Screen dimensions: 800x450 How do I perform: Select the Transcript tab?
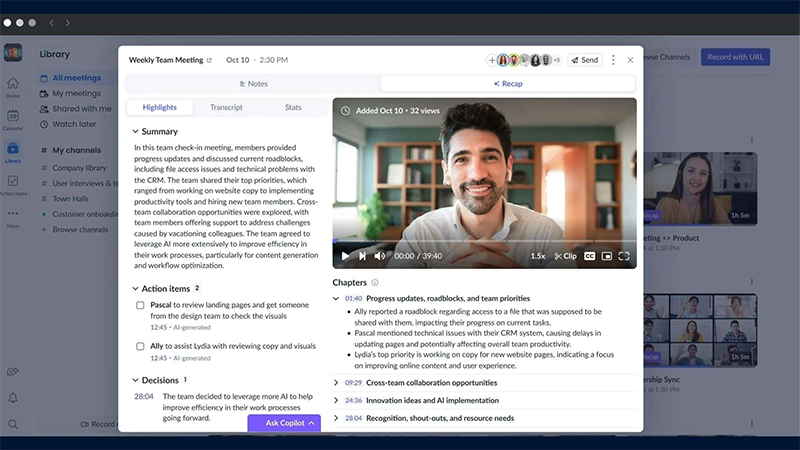click(227, 107)
